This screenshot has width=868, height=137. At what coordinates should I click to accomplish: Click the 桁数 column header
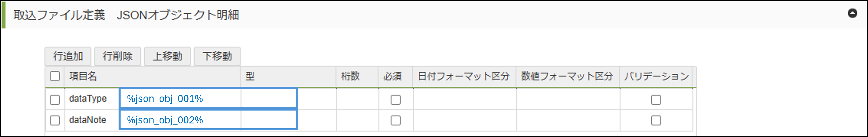(351, 77)
